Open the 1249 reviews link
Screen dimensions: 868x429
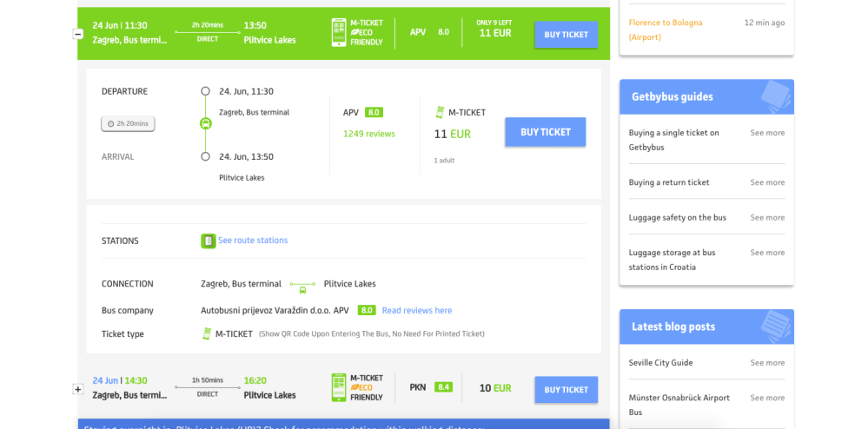(368, 134)
